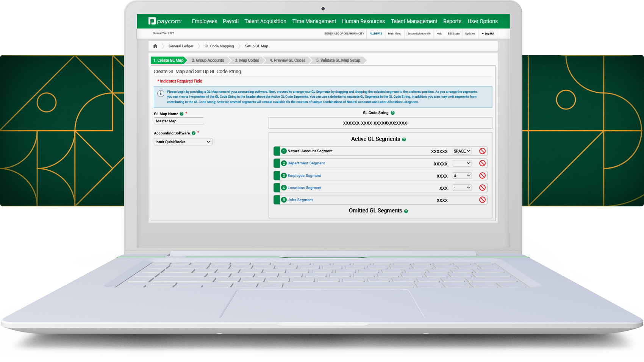Click the help icon beside GL Map Name
Image resolution: width=644 pixels, height=362 pixels.
tap(181, 114)
